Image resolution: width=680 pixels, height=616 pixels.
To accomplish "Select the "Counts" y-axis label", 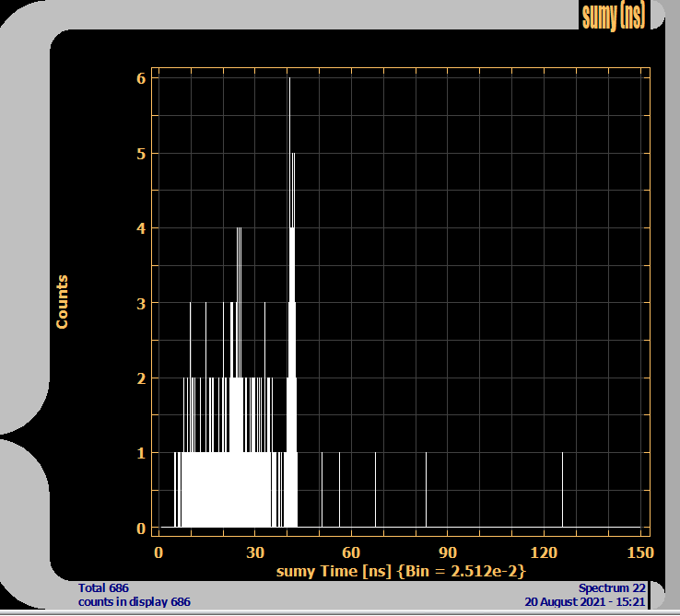I will click(62, 302).
